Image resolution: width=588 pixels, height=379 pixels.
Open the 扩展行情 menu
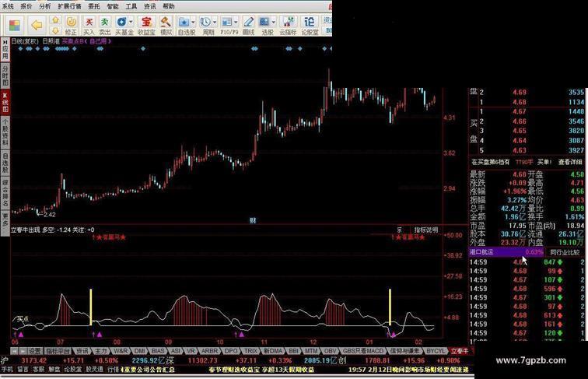[x=69, y=6]
